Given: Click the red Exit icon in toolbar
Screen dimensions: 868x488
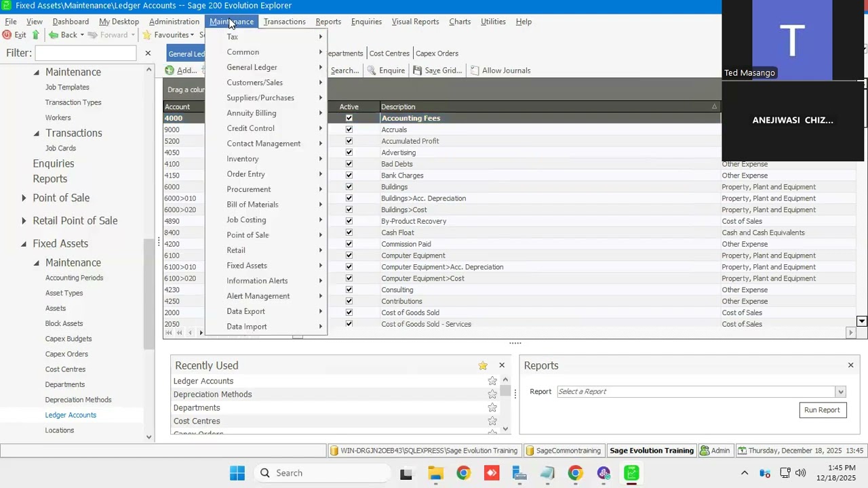Looking at the screenshot, I should click(x=7, y=35).
